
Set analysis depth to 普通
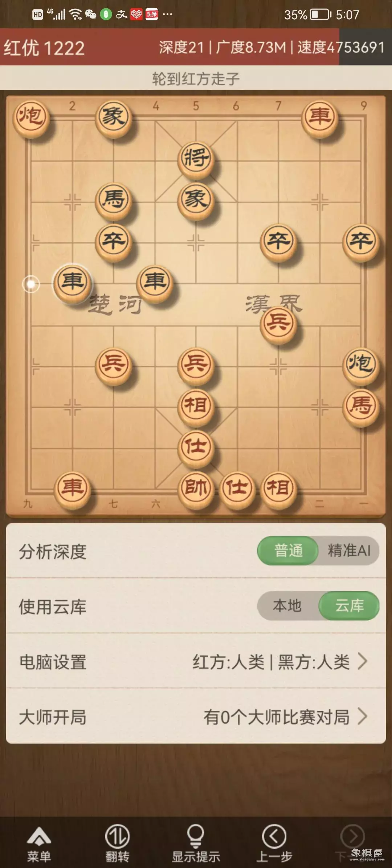pos(288,551)
